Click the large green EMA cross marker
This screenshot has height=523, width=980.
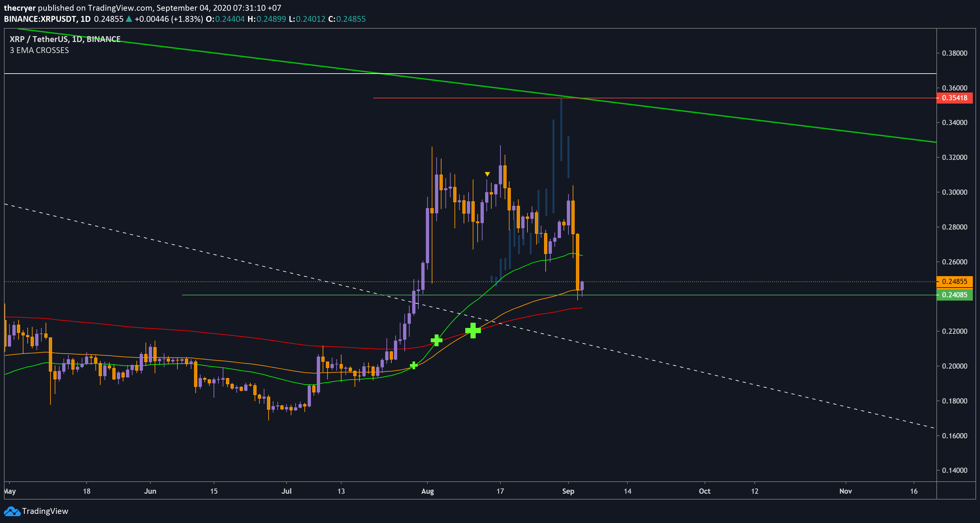[473, 331]
